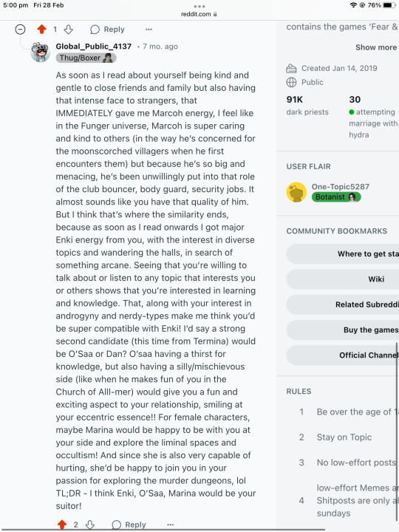Expand the description with Show more
The width and height of the screenshot is (399, 532).
376,47
